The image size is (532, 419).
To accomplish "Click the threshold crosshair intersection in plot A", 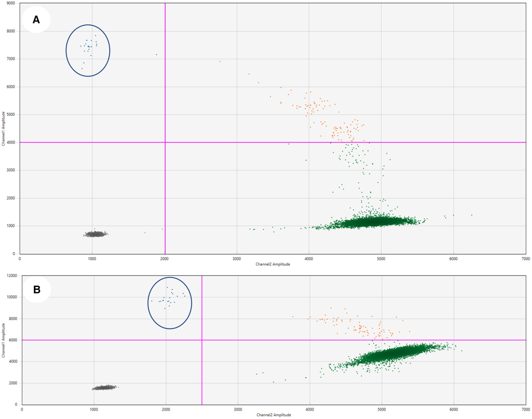I will 165,142.
